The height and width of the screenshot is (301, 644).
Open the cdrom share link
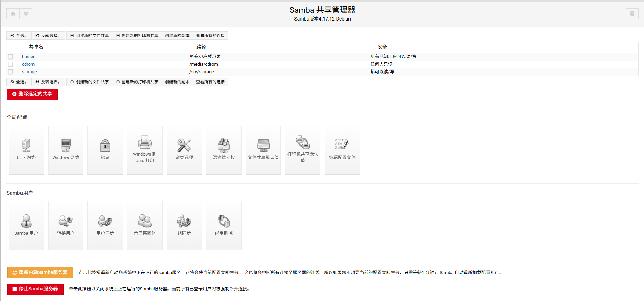click(28, 64)
